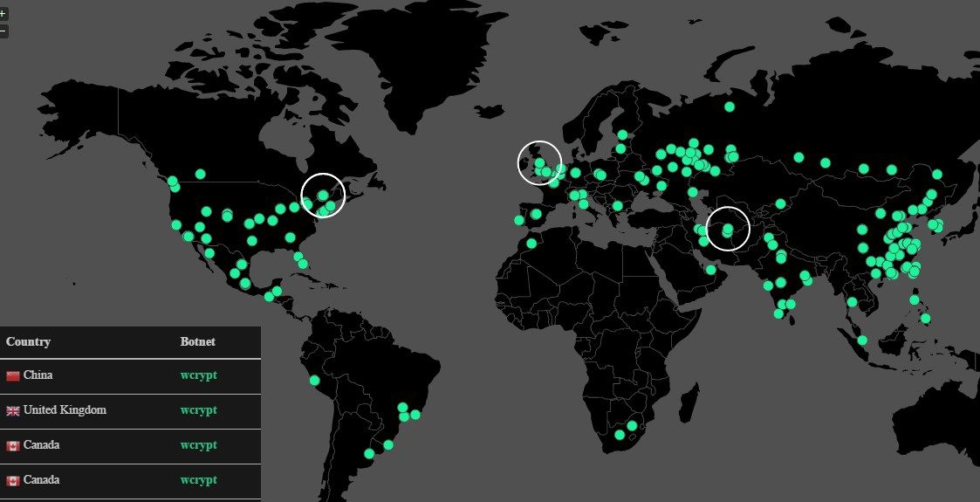Click the green dot in Peru
The height and width of the screenshot is (502, 980).
tap(314, 381)
